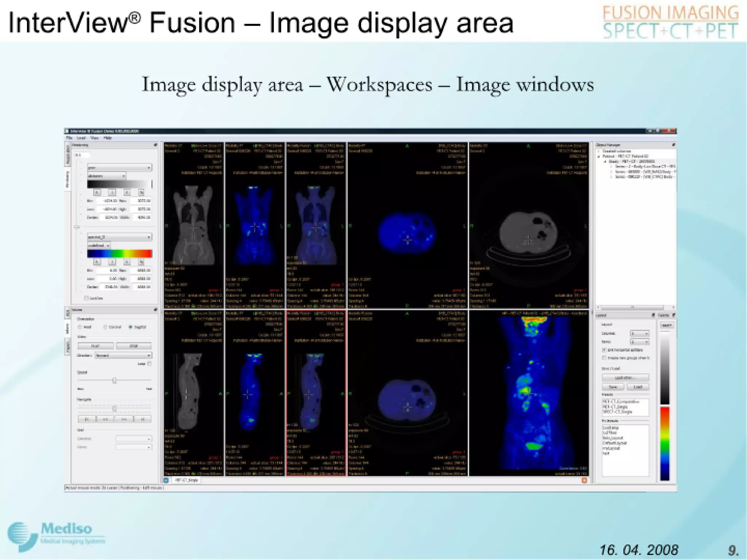Open the Layout Rows dropdown
Image resolution: width=747 pixels, height=560 pixels.
pos(640,342)
